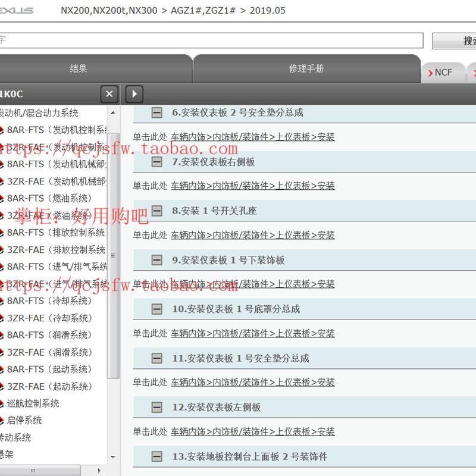Click tree panel scroll-down arrow
476x476 pixels.
(113, 457)
